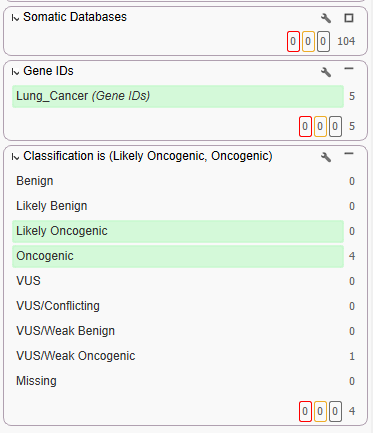373x433 pixels.
Task: Select the VUS/Weak Oncogenic row
Action: coord(178,356)
